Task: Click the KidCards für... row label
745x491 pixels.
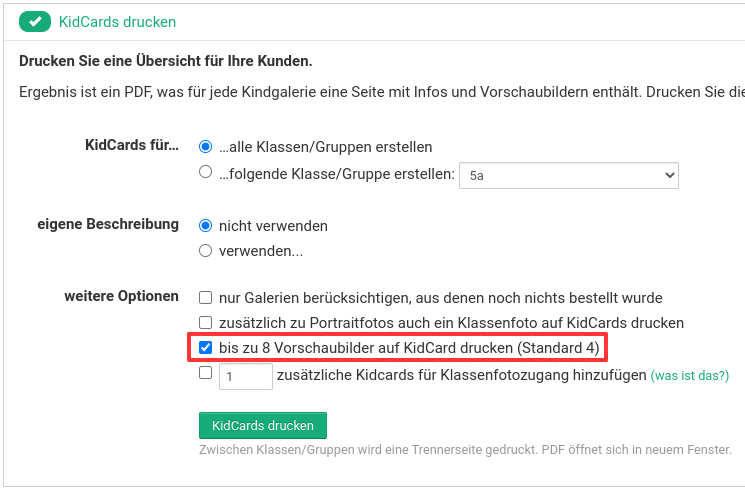Action: click(x=132, y=146)
